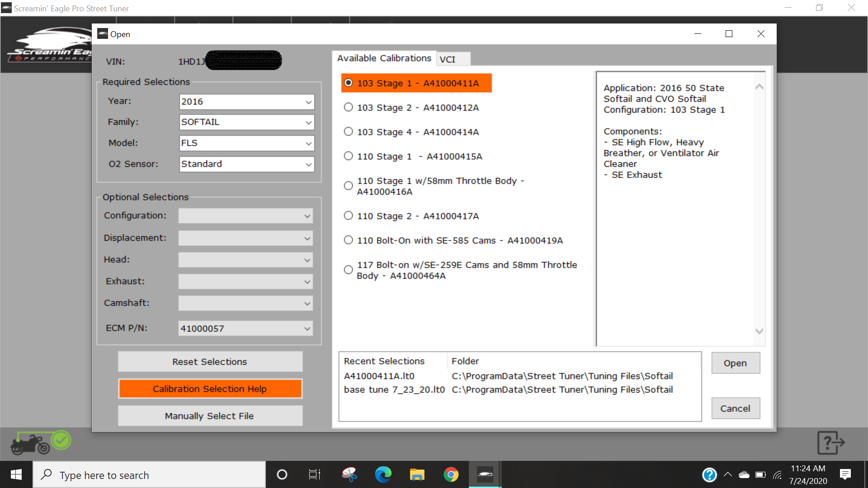
Task: Click the blue help question mark tray icon
Action: [709, 475]
